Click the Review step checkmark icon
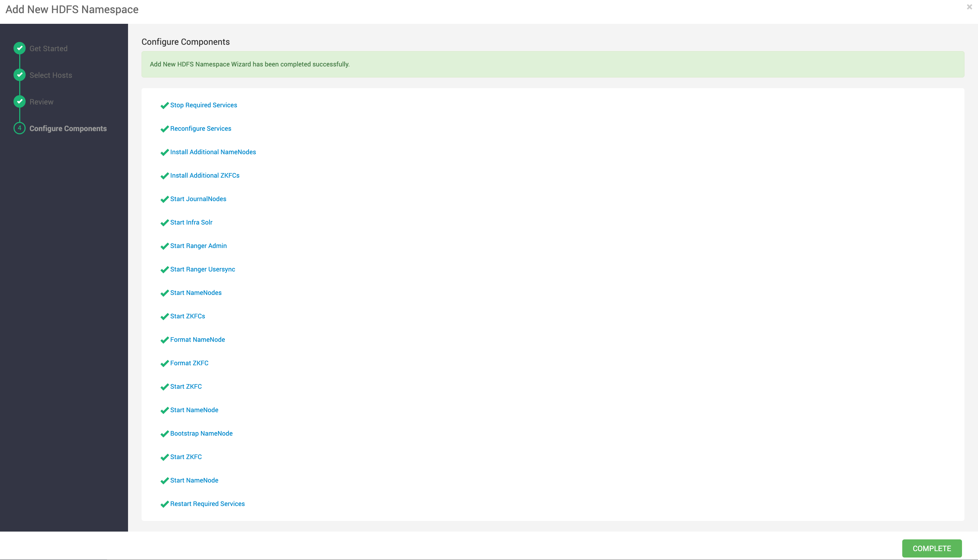Image resolution: width=978 pixels, height=560 pixels. [x=20, y=102]
